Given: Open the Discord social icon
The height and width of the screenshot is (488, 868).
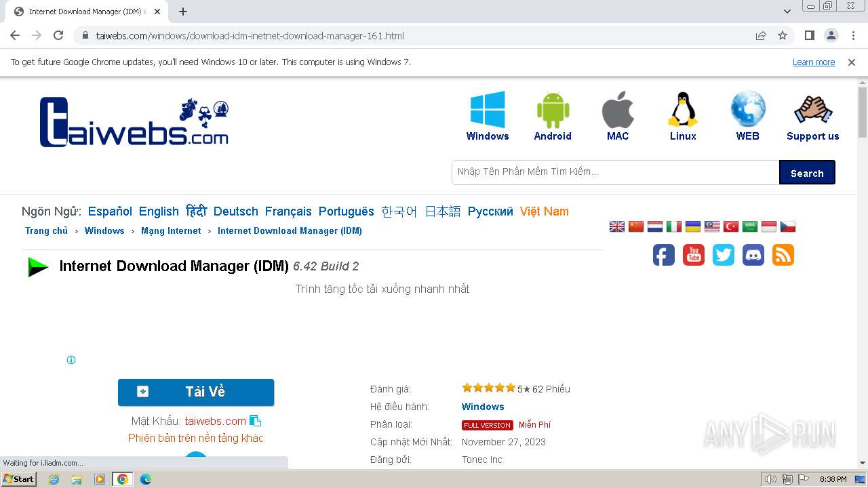Looking at the screenshot, I should click(x=753, y=255).
